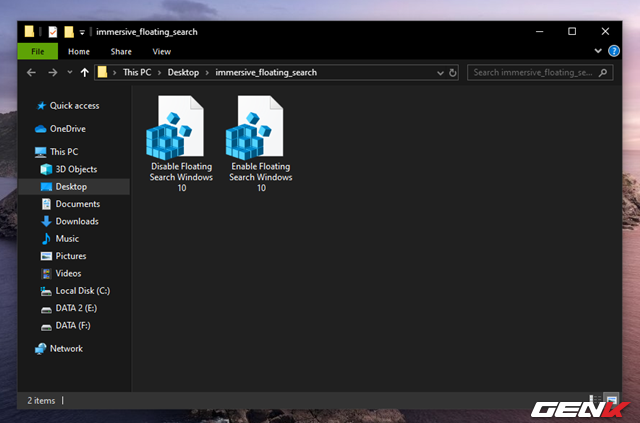Expand the chevron after Desktop breadcrumb
640x423 pixels.
pyautogui.click(x=207, y=73)
